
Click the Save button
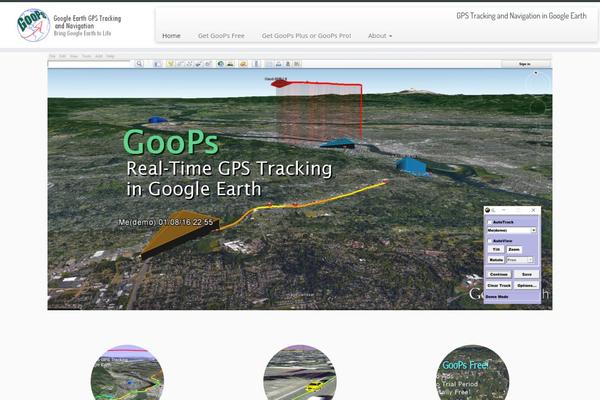527,274
